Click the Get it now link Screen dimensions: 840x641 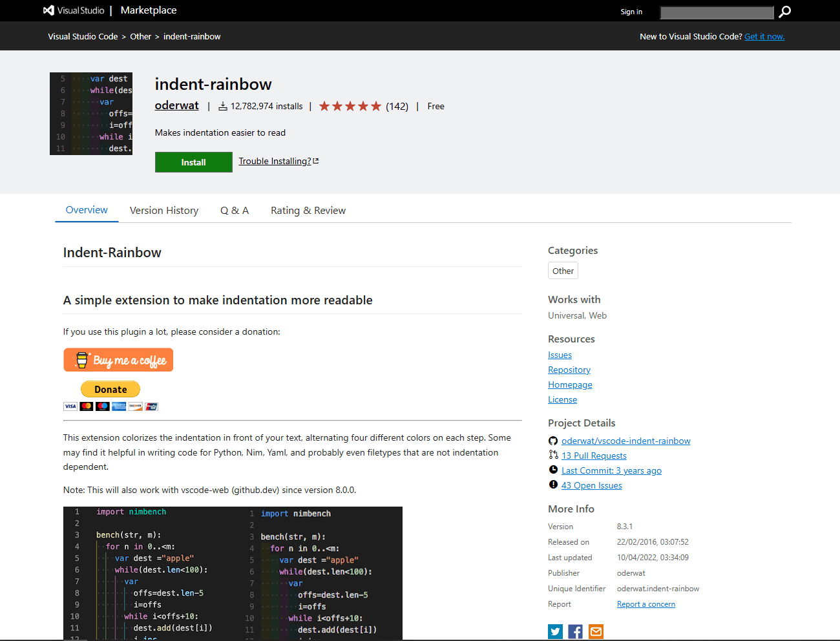[764, 36]
